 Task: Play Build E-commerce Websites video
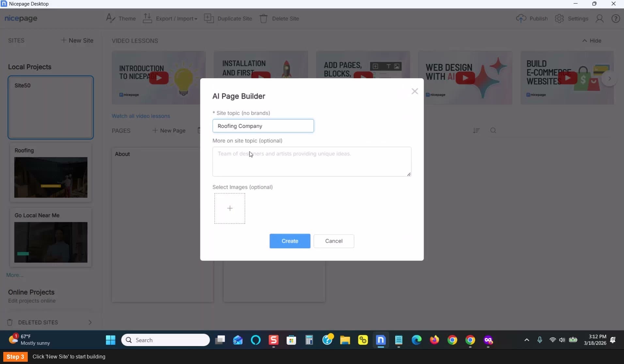tap(568, 78)
